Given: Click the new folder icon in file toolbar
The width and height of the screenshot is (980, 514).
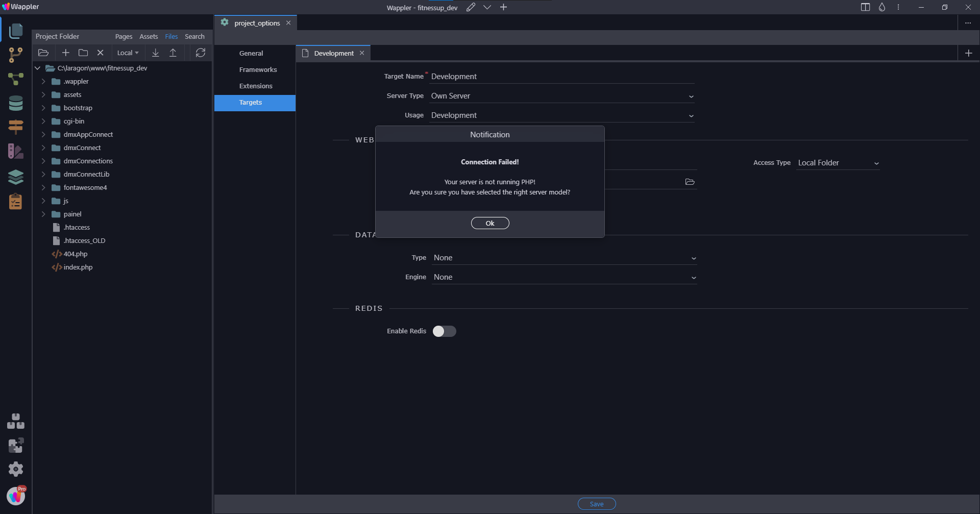Looking at the screenshot, I should tap(83, 53).
